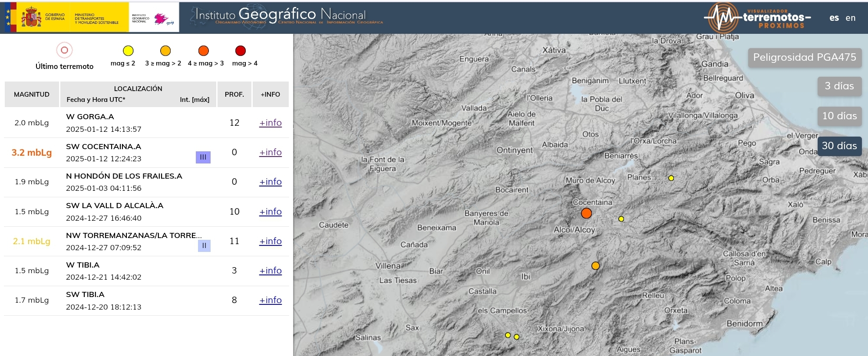The width and height of the screenshot is (868, 356).
Task: Open +info for W GORGA.A earthquake
Action: click(x=270, y=123)
